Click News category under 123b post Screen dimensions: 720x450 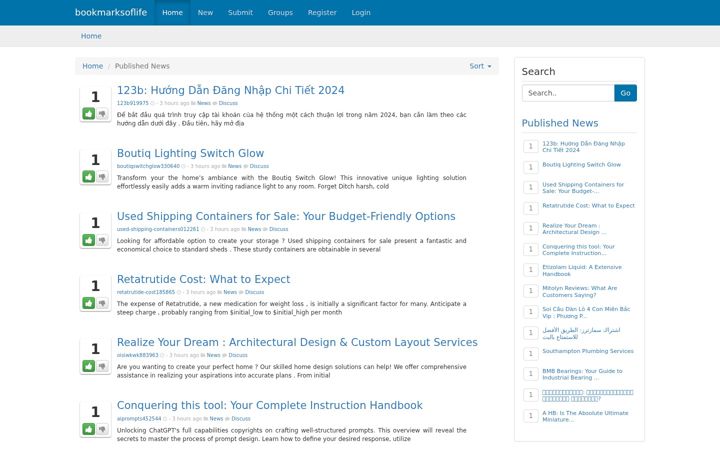[x=204, y=103]
